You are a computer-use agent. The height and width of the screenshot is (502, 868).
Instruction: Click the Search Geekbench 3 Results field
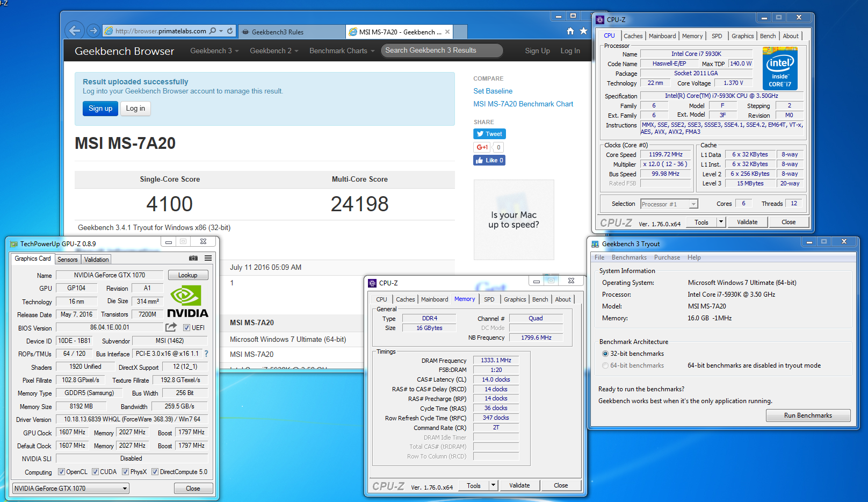tap(442, 51)
